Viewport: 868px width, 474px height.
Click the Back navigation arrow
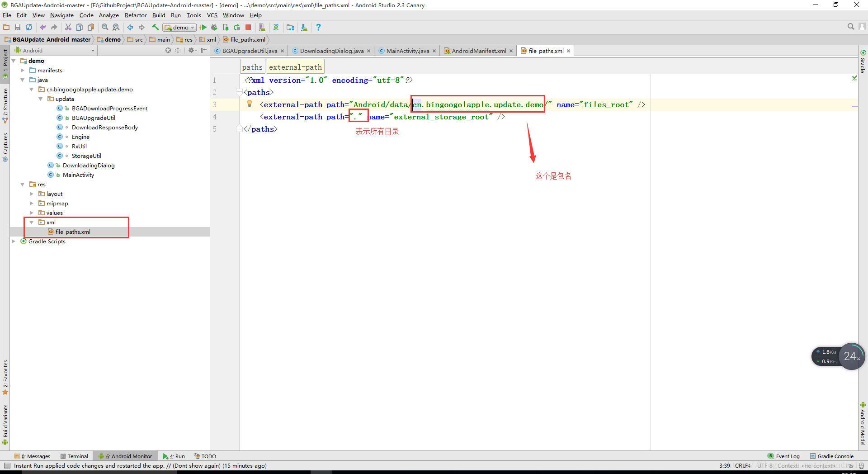pos(130,27)
